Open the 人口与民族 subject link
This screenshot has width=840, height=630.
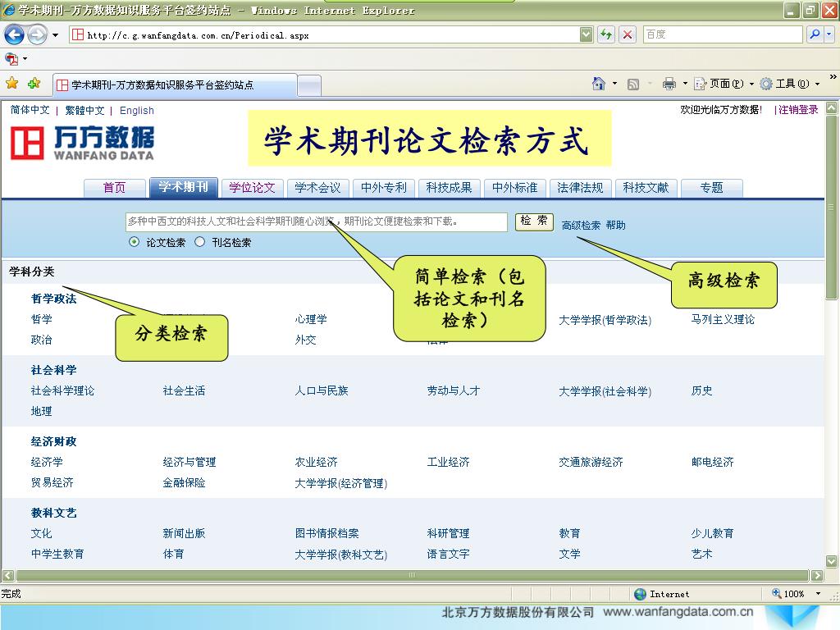(322, 390)
